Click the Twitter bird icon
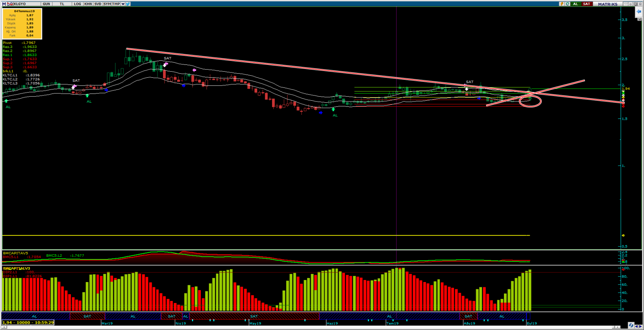Screen dimensions: 644x330 128,4
